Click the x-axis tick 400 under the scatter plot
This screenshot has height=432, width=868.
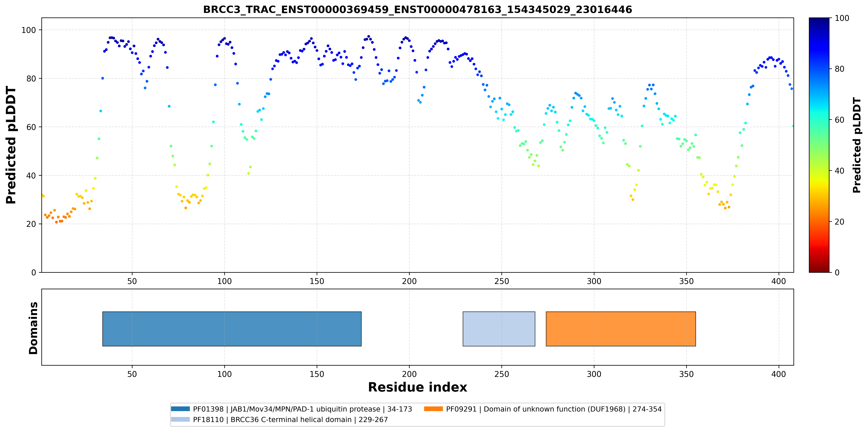778,281
